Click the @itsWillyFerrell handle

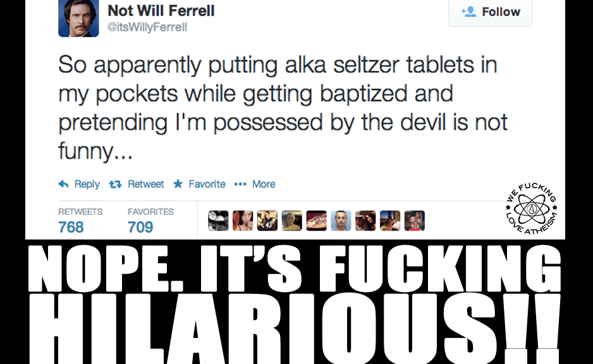click(x=147, y=27)
